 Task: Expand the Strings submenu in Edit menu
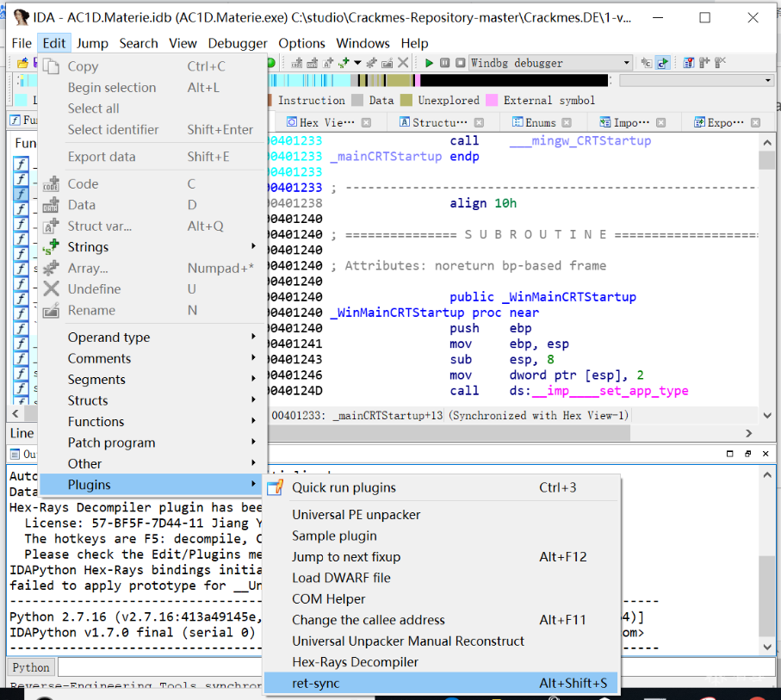152,247
